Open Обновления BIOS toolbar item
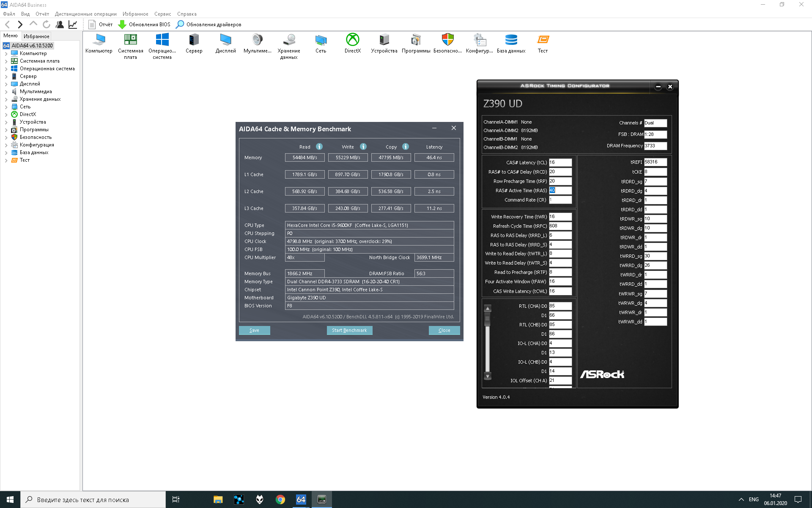The height and width of the screenshot is (508, 812). click(x=144, y=25)
